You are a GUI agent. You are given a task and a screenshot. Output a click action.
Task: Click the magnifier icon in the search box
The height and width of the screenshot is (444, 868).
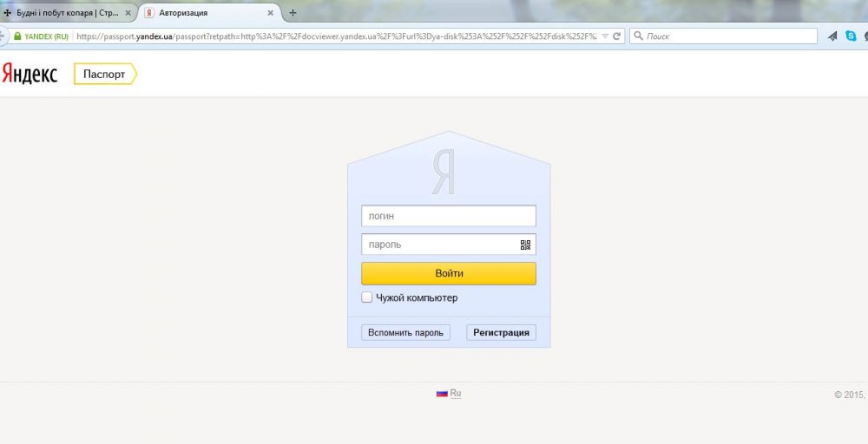638,36
